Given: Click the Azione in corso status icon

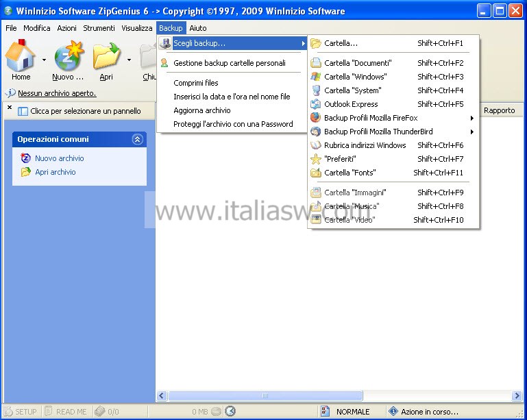Looking at the screenshot, I should tap(393, 411).
